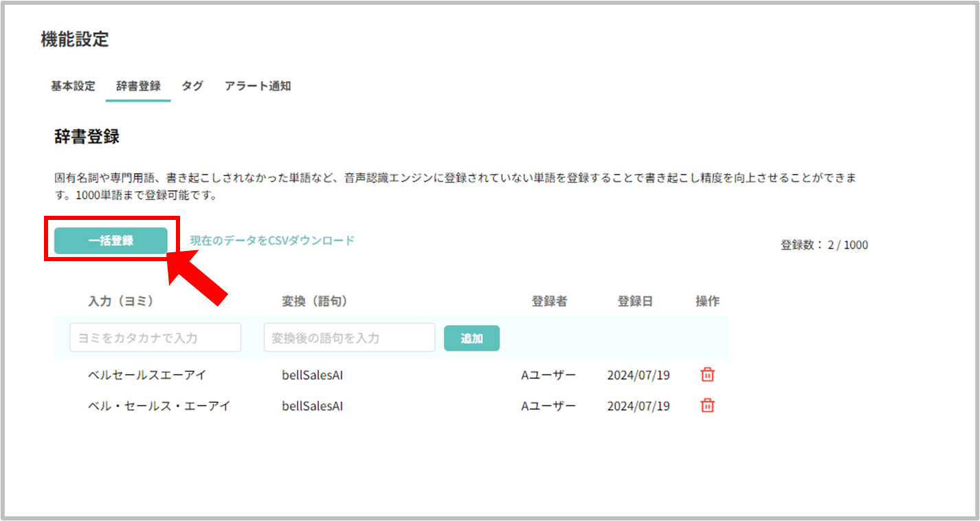980x521 pixels.
Task: Click the 登録日 column header
Action: 635,301
